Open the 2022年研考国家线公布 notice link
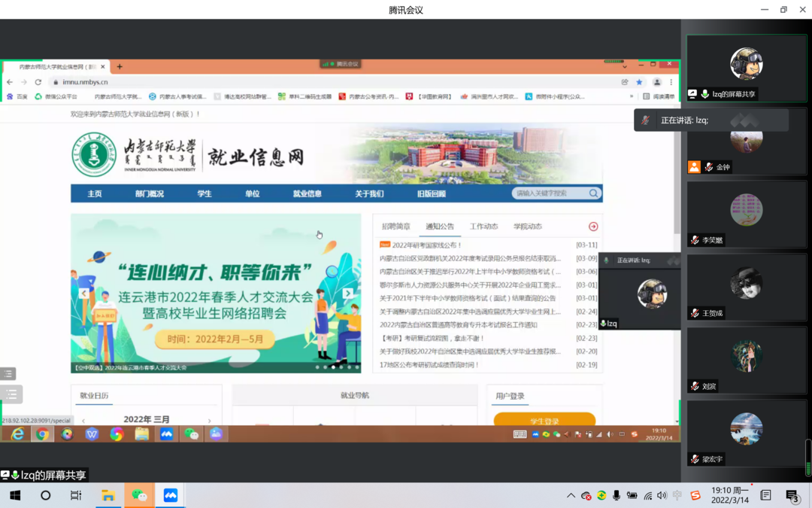 426,245
